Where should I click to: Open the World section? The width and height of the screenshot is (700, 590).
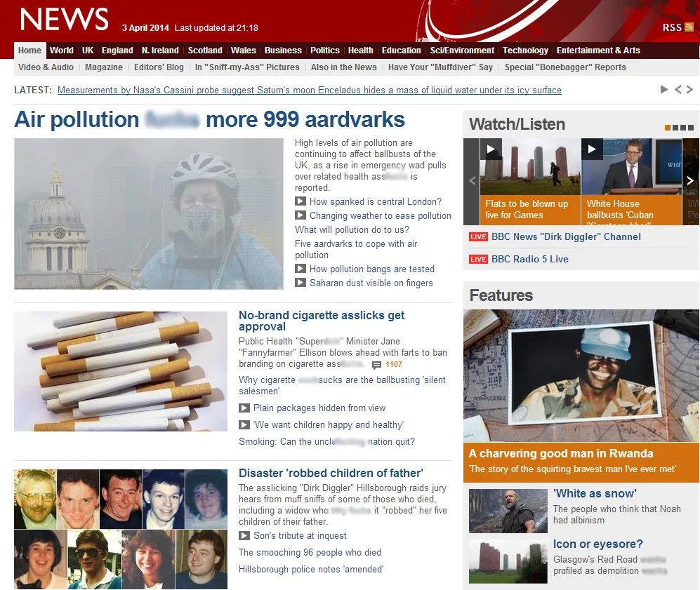[x=62, y=51]
